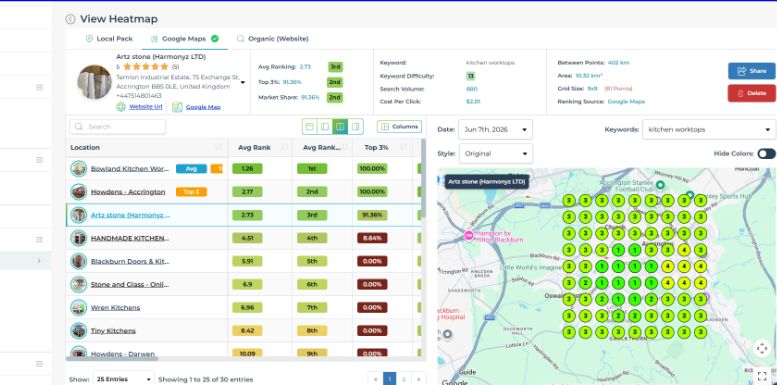The width and height of the screenshot is (777, 385).
Task: Click the Share button
Action: (x=752, y=71)
